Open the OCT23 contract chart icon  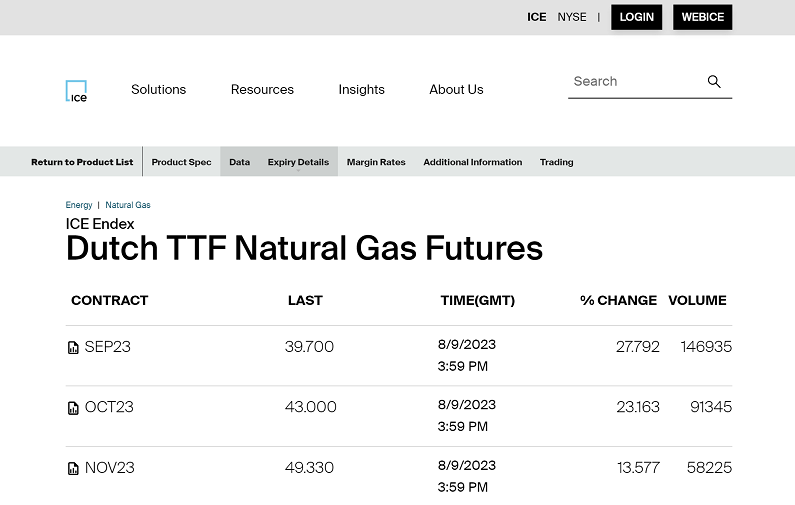pyautogui.click(x=73, y=408)
